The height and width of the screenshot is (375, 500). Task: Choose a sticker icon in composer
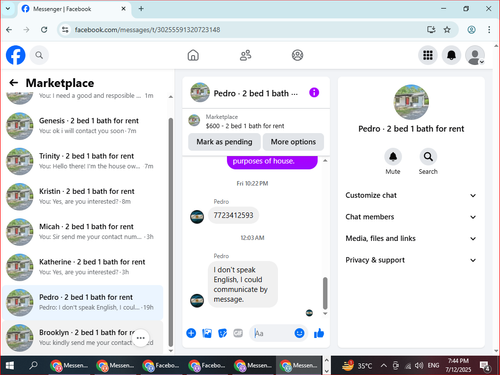point(222,333)
